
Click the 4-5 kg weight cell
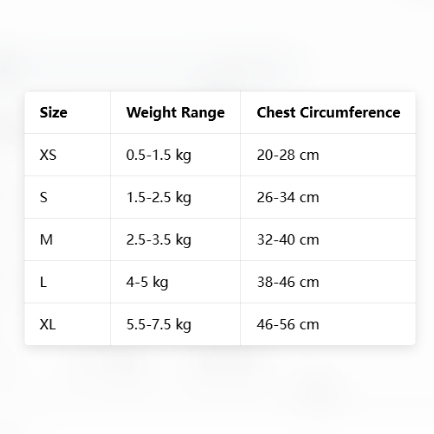[x=175, y=282]
